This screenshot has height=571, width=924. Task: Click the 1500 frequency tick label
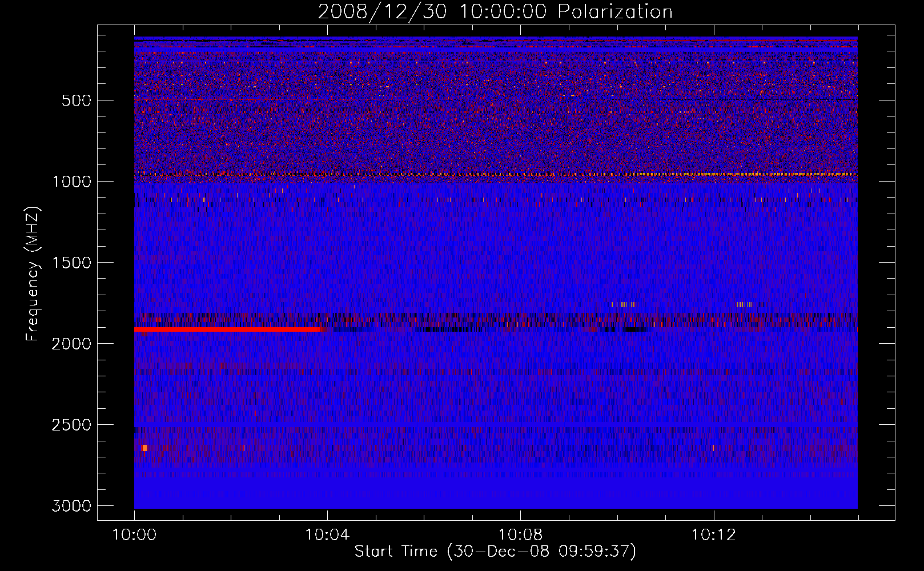[71, 263]
